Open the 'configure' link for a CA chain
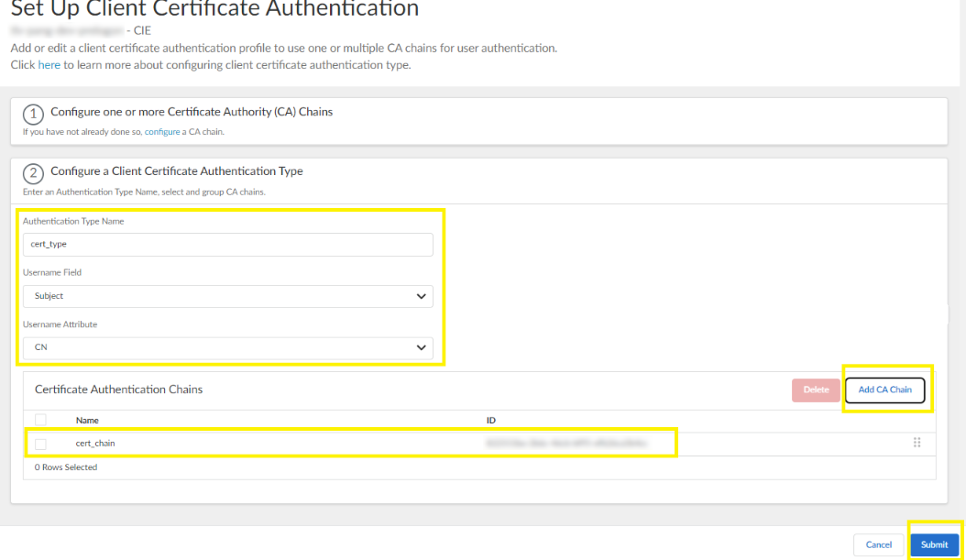The image size is (966, 560). 163,131
